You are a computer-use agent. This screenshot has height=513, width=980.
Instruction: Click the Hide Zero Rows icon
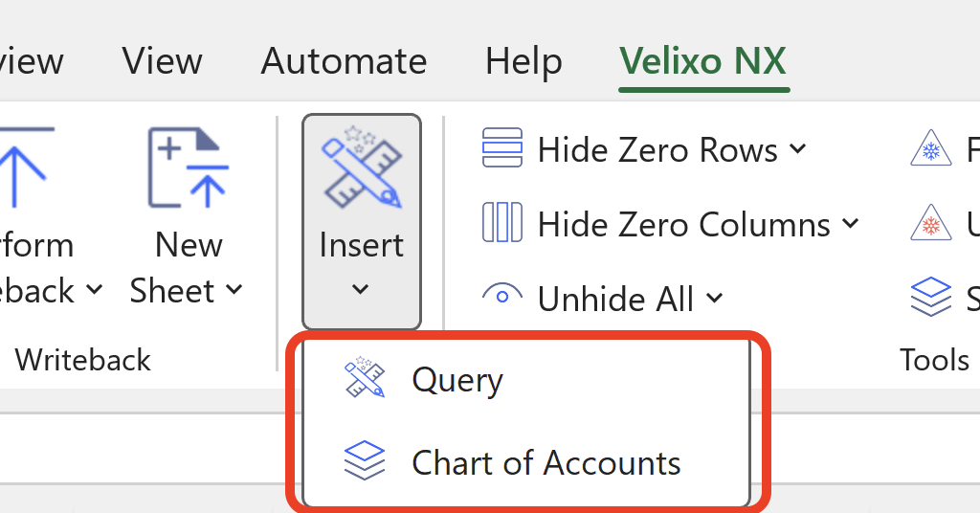pos(502,148)
